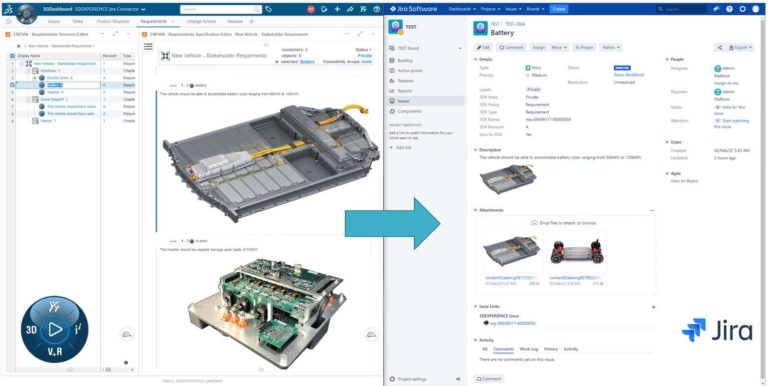The image size is (768, 386).
Task: Select the Work Log activity tab
Action: click(528, 349)
